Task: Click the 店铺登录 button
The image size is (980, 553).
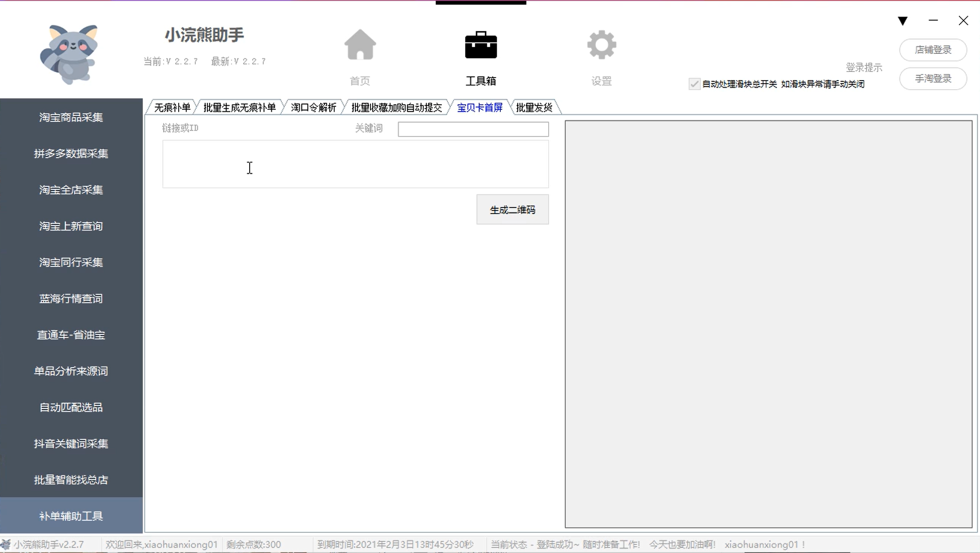Action: (933, 50)
